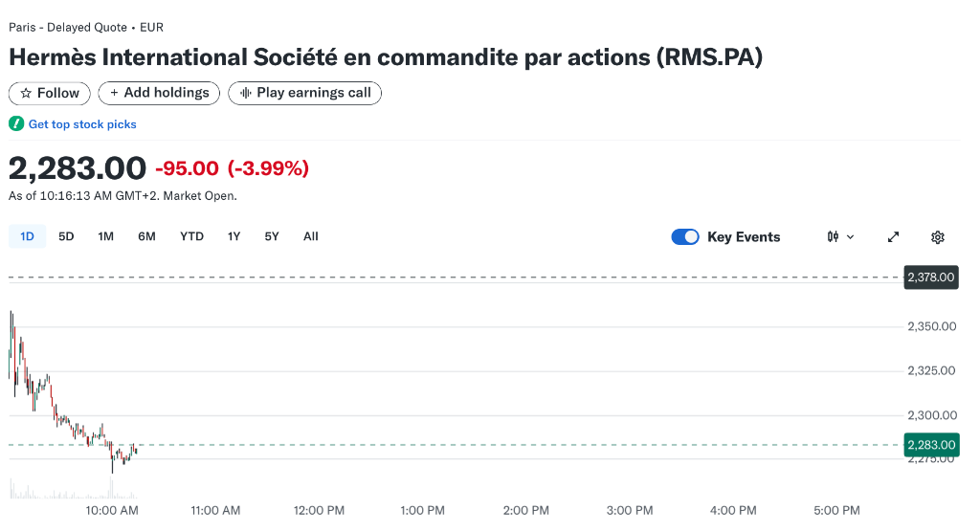Screen dimensions: 980x532
Task: Select the 1M chart range
Action: click(105, 236)
